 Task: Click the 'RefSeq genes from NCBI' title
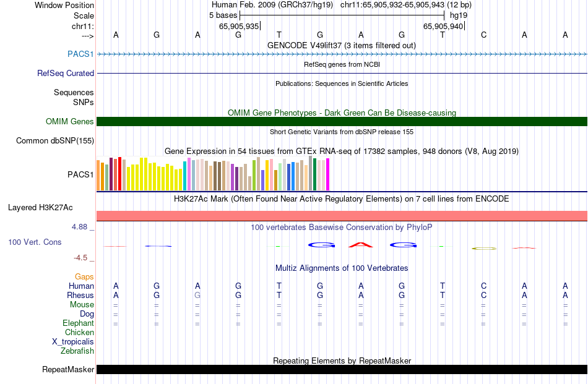[x=342, y=64]
